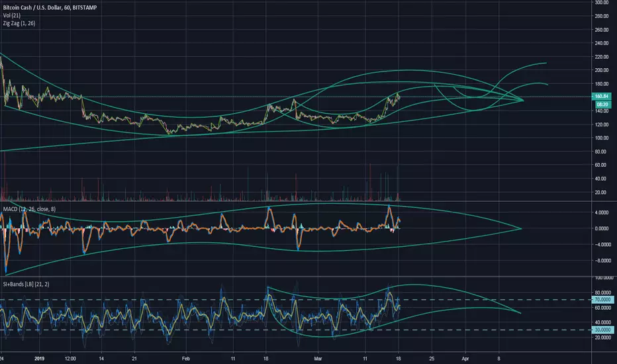Click the 70.0000 overbought level tag

pos(602,299)
